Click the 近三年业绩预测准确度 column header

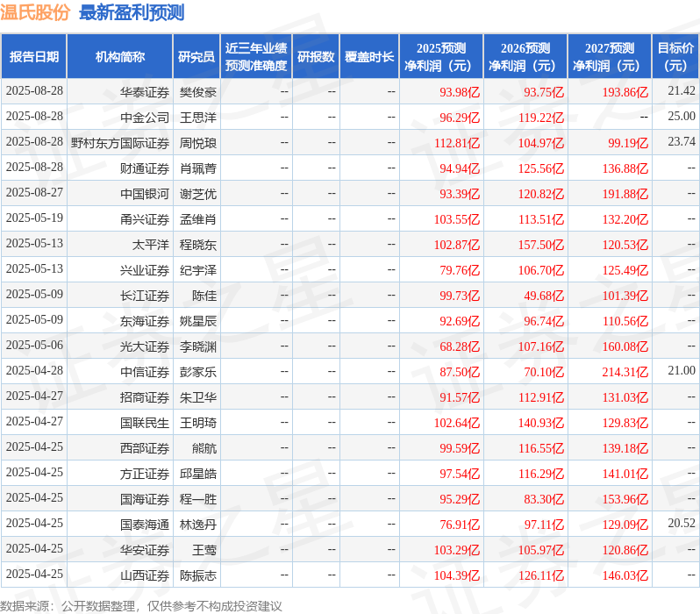pos(256,57)
